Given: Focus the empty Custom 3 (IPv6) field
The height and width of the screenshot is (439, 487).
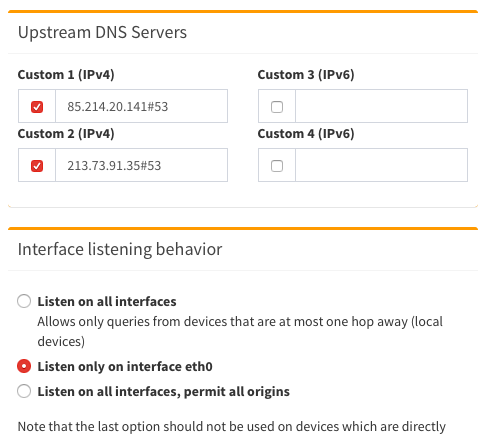Looking at the screenshot, I should coord(381,106).
